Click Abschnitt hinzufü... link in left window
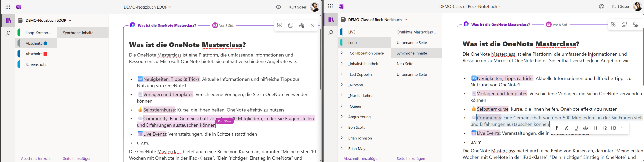Image resolution: width=644 pixels, height=162 pixels. pyautogui.click(x=37, y=158)
